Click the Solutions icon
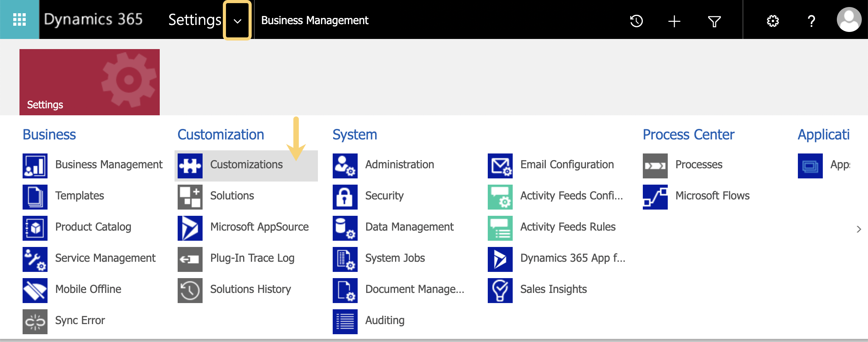 pos(190,197)
